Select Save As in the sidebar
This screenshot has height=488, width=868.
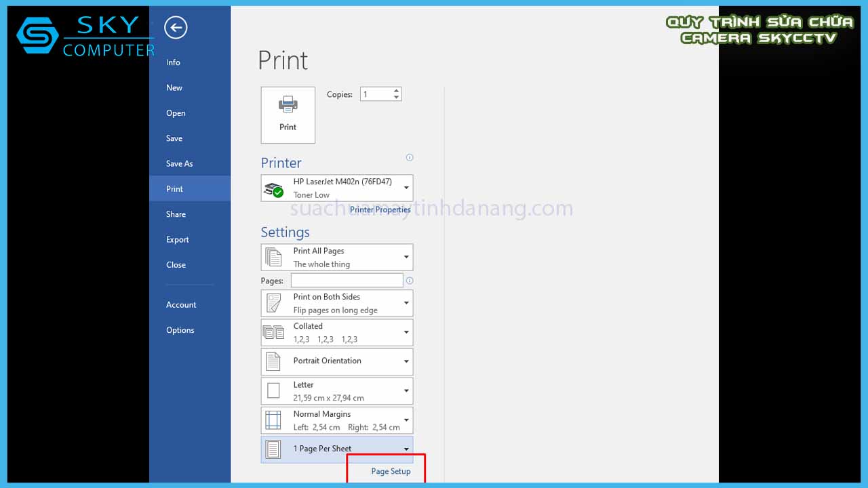tap(180, 163)
